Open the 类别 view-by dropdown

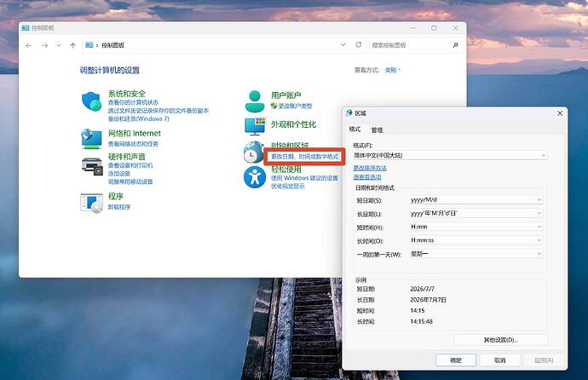pyautogui.click(x=392, y=70)
